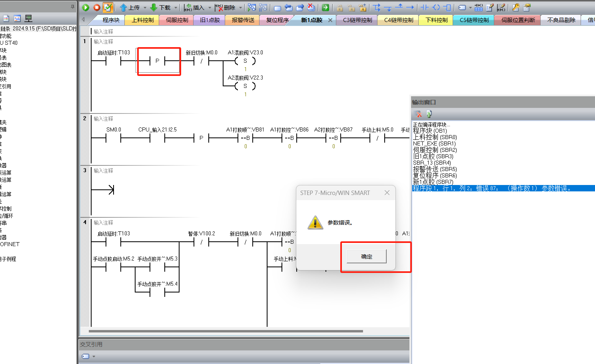
Task: Toggle the network comments icon
Action: click(501, 8)
